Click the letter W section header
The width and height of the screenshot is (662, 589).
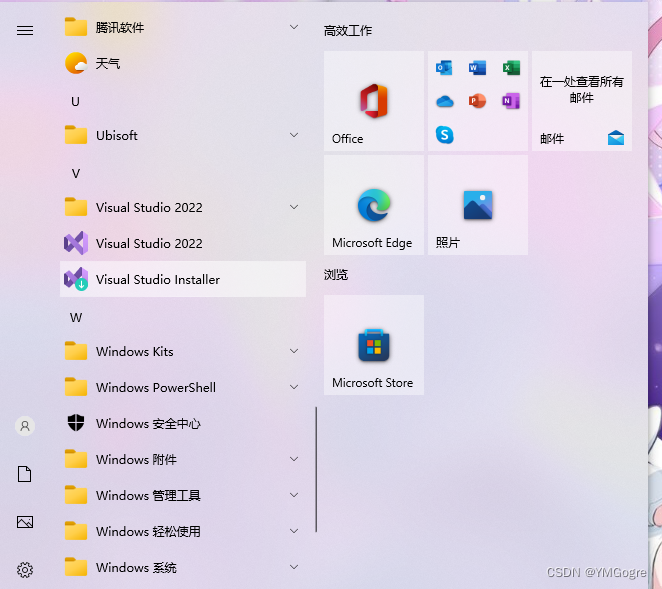pyautogui.click(x=76, y=318)
